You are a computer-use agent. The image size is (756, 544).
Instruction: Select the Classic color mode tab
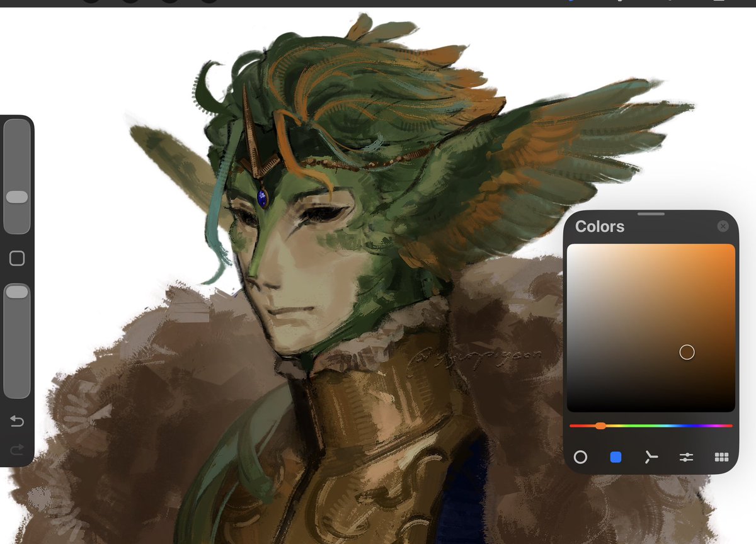pyautogui.click(x=616, y=457)
